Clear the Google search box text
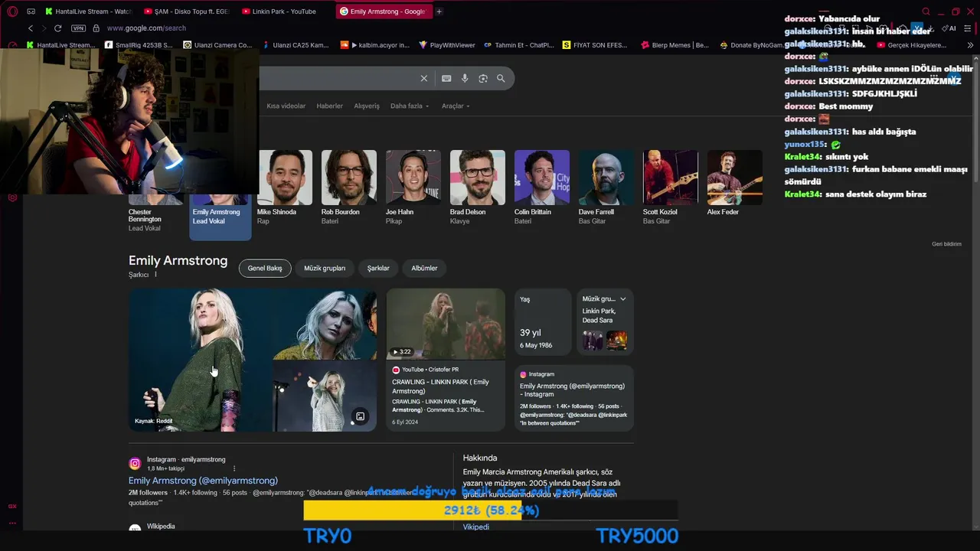The width and height of the screenshot is (980, 551). 423,78
